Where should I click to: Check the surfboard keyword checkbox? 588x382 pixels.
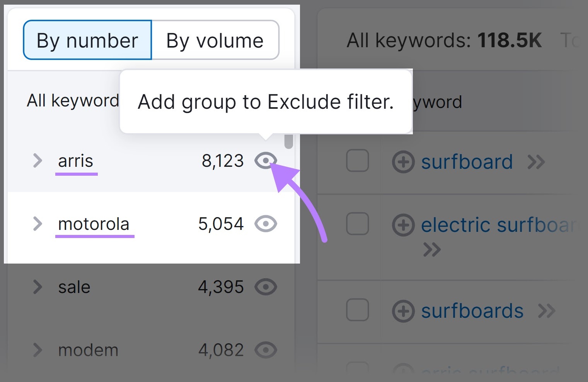click(x=357, y=161)
